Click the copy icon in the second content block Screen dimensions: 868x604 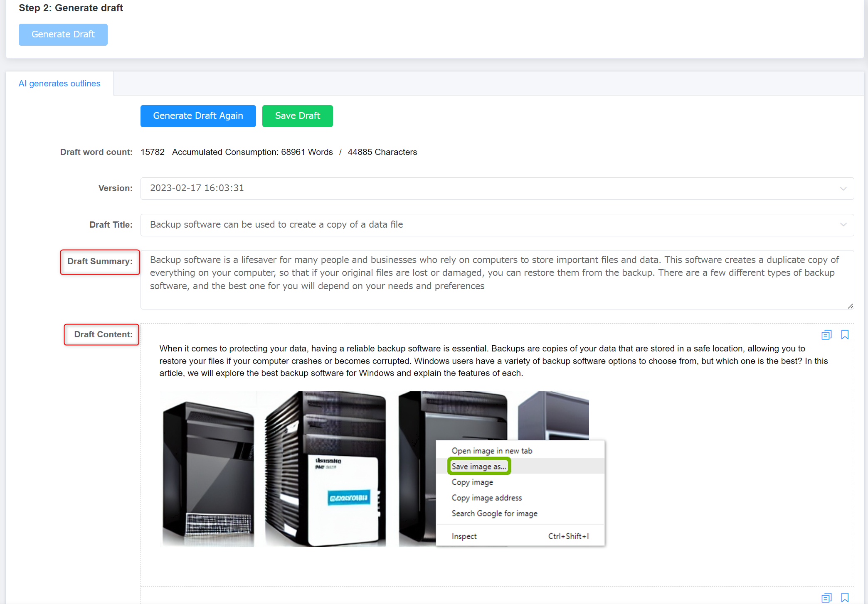click(x=826, y=597)
